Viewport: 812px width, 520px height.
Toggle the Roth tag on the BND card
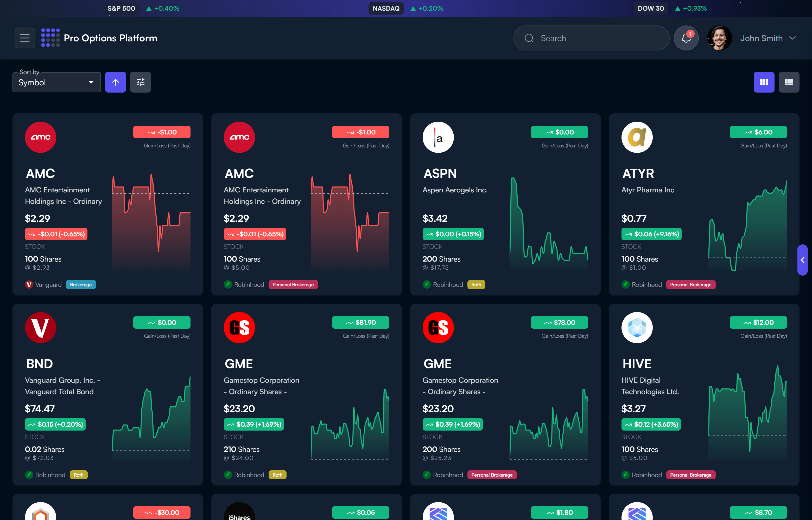[78, 475]
